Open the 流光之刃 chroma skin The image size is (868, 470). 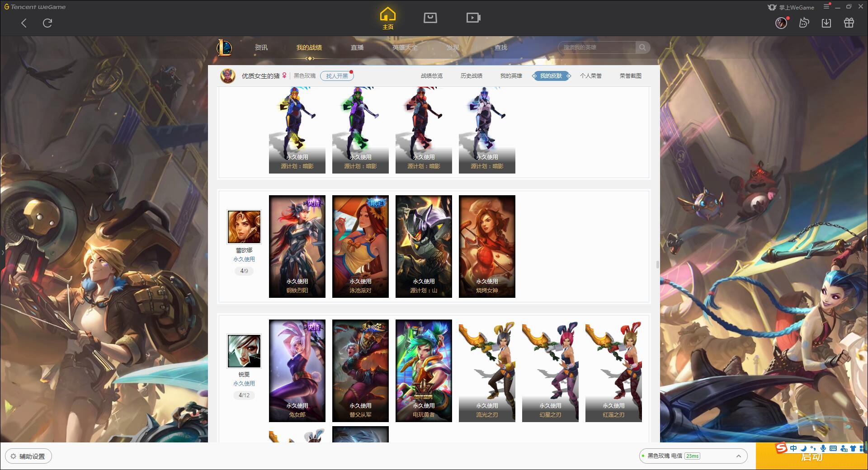[x=487, y=371]
